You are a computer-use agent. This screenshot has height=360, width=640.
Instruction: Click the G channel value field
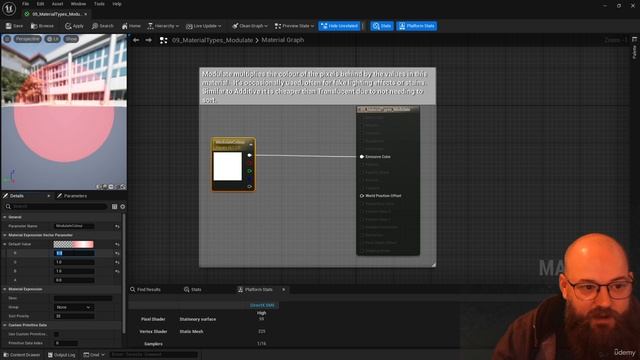pyautogui.click(x=74, y=262)
